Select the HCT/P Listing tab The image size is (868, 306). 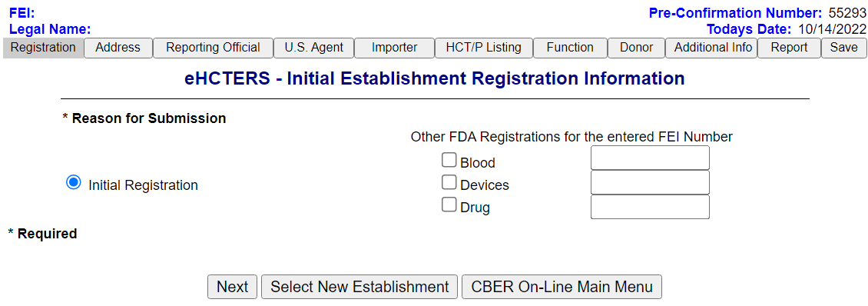click(484, 48)
